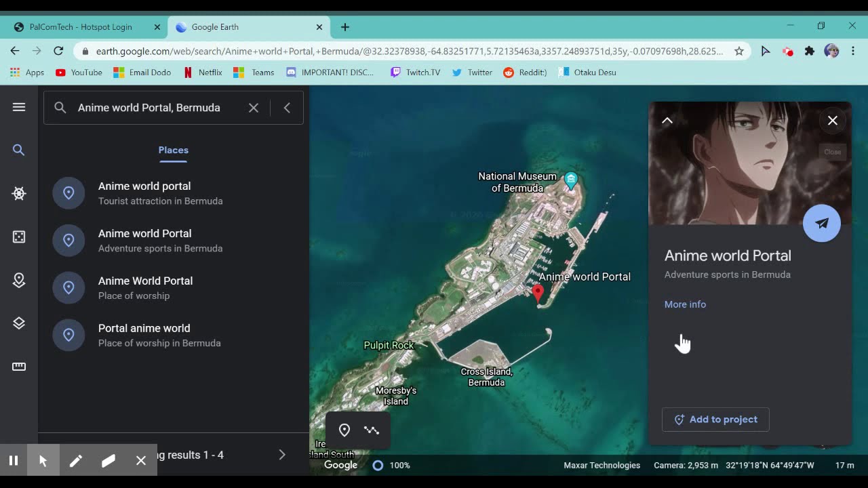Click Moresby's Island map label

(x=396, y=396)
